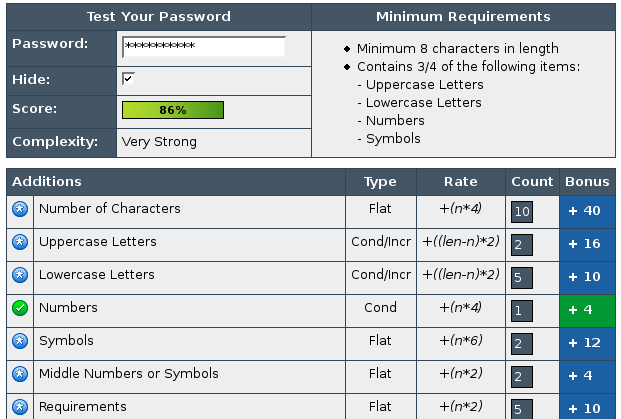Click the Requirements row status icon

point(19,407)
